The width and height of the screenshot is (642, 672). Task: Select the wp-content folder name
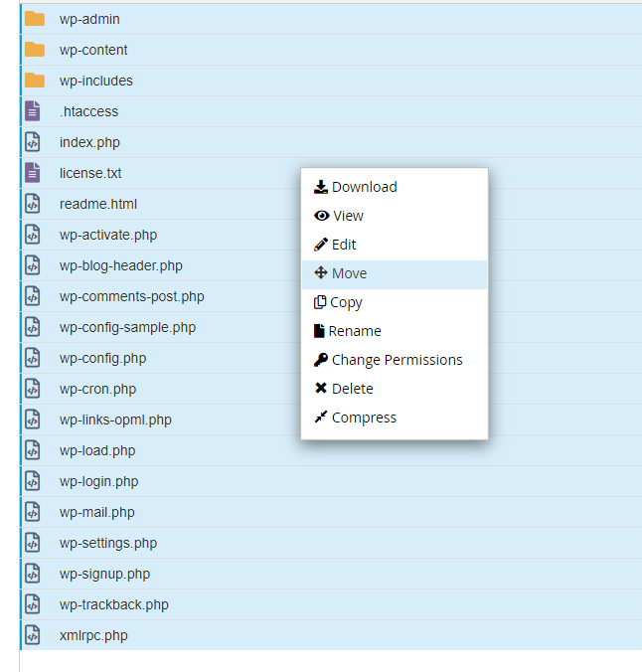(93, 50)
